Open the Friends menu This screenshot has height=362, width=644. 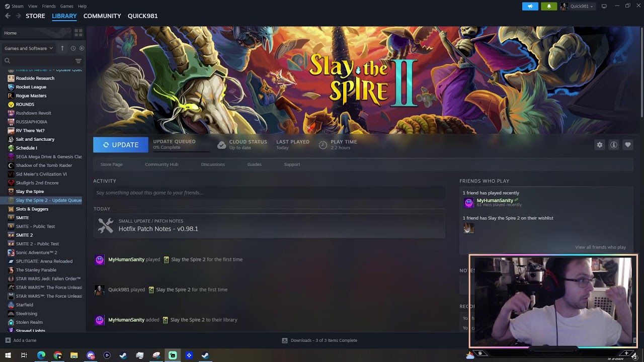click(x=49, y=6)
